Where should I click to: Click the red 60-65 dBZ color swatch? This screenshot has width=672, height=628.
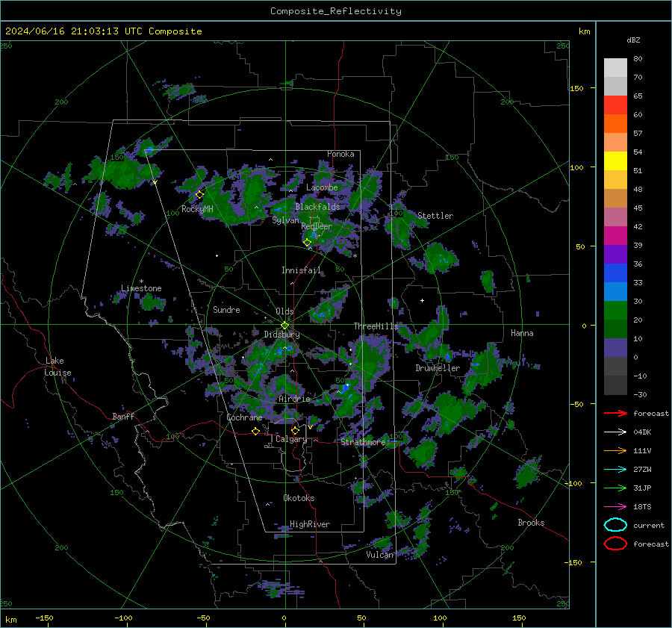click(615, 105)
